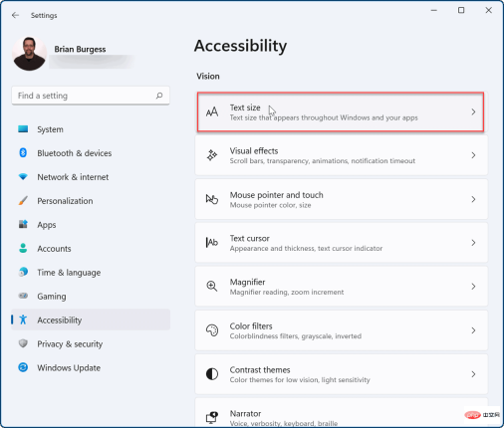Click the Bluetooth icon in sidebar
The height and width of the screenshot is (428, 504).
click(23, 153)
